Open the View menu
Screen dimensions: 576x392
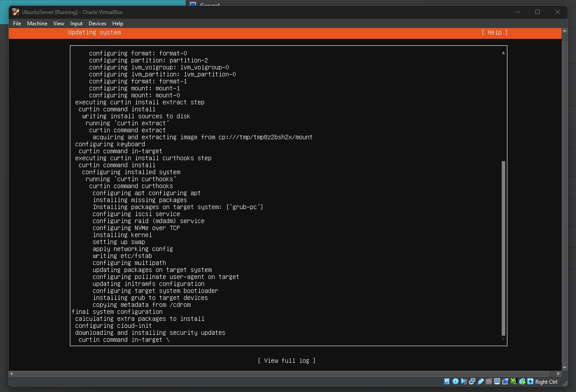click(59, 23)
